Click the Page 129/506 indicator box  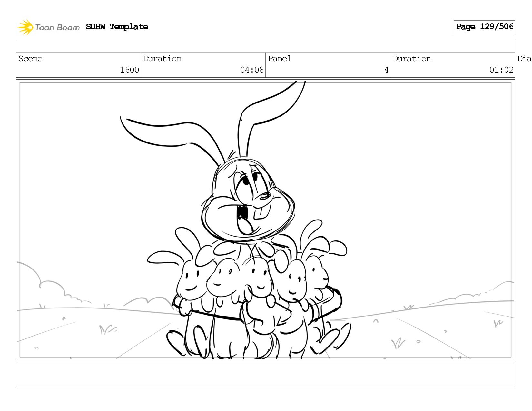point(484,27)
